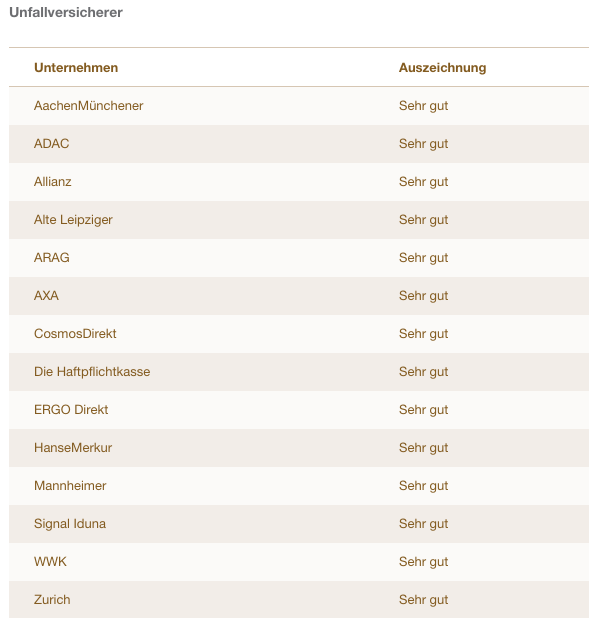Click the Sehr gut rating for Zurich
The width and height of the screenshot is (601, 618).
pos(423,600)
